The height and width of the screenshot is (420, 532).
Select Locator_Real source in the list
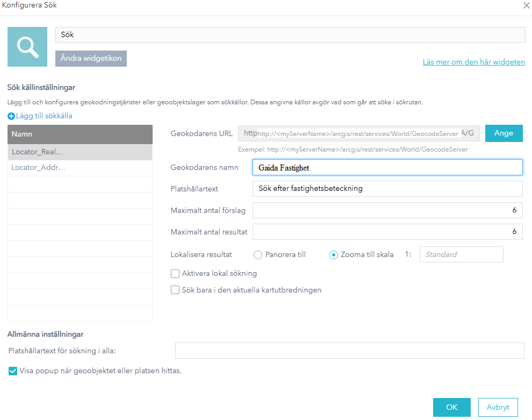click(80, 152)
